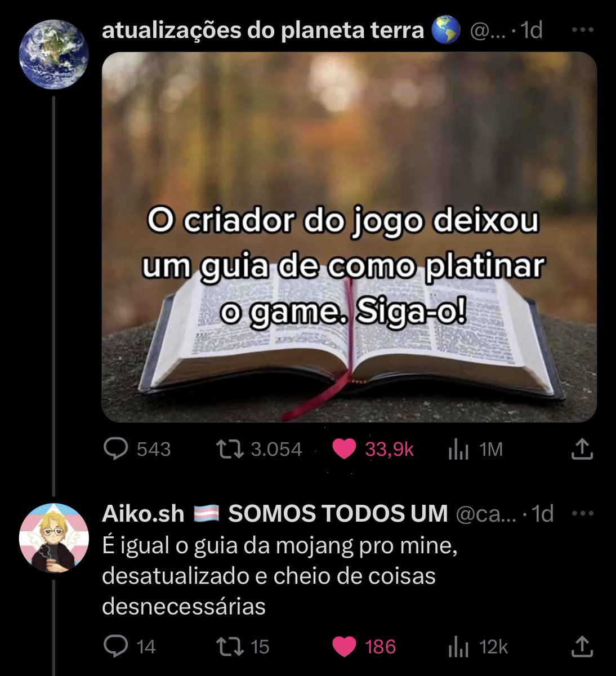Reply to Aiko.sh's comment

click(x=130, y=646)
